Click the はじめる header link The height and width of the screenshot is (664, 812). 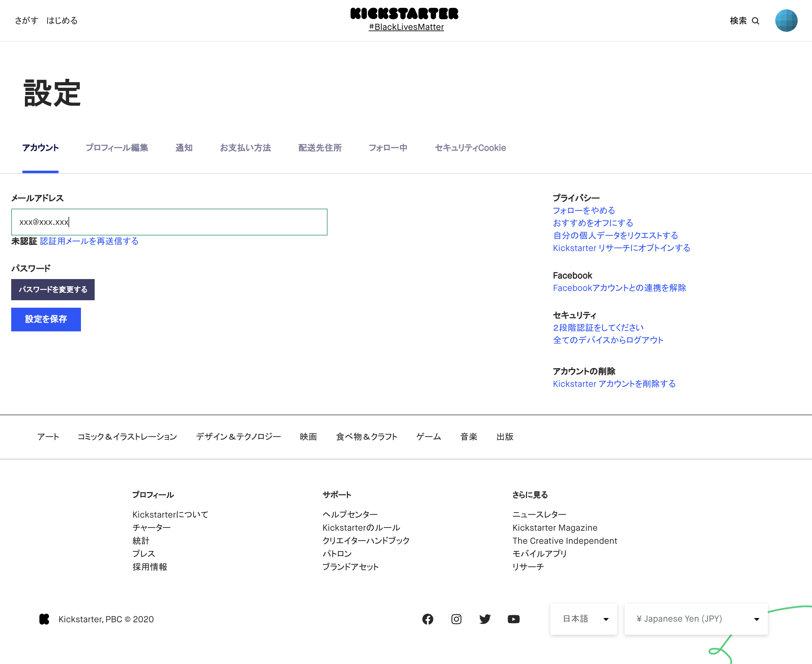62,21
